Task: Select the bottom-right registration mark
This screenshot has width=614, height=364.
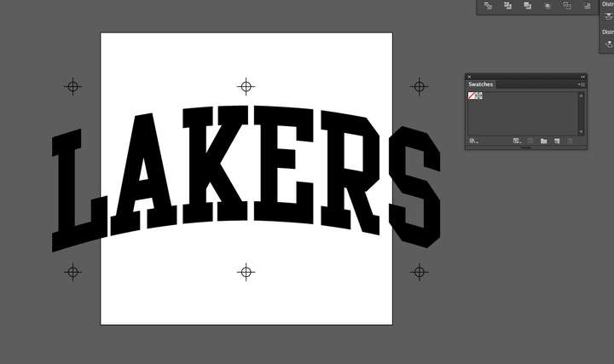Action: pyautogui.click(x=419, y=272)
